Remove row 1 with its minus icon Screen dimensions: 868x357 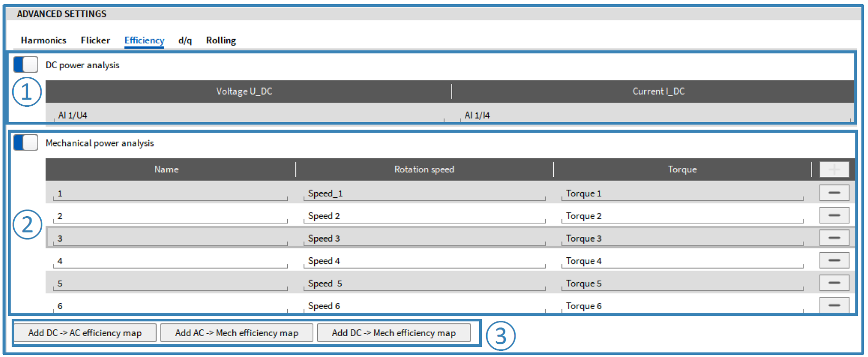point(834,193)
